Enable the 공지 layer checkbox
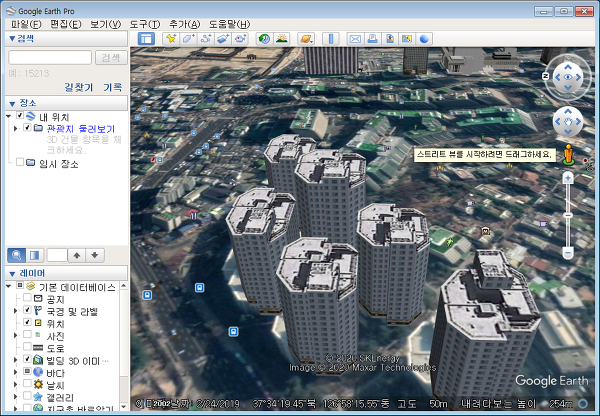Image resolution: width=600 pixels, height=416 pixels. click(27, 297)
